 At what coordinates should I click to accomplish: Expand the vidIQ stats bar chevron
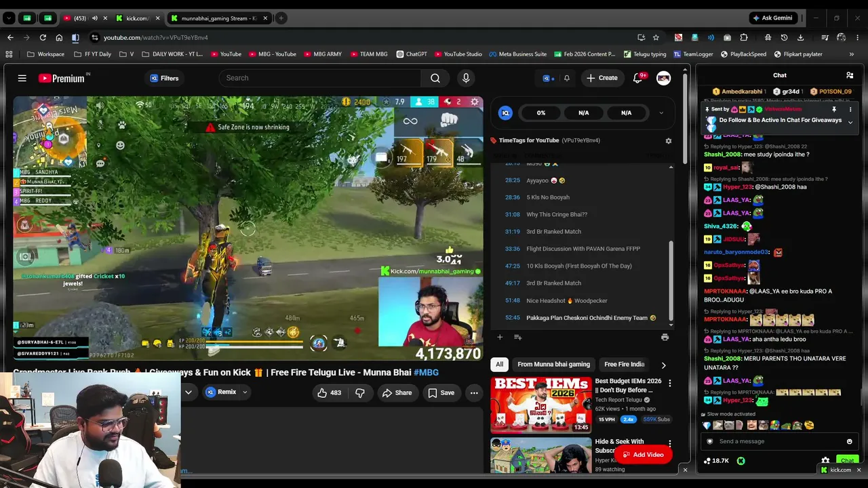661,113
